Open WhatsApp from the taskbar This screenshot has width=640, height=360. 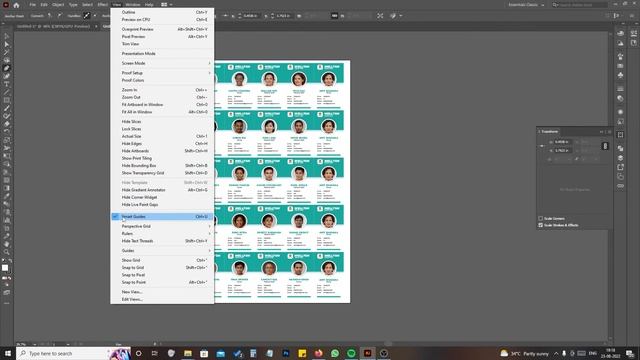tap(335, 353)
